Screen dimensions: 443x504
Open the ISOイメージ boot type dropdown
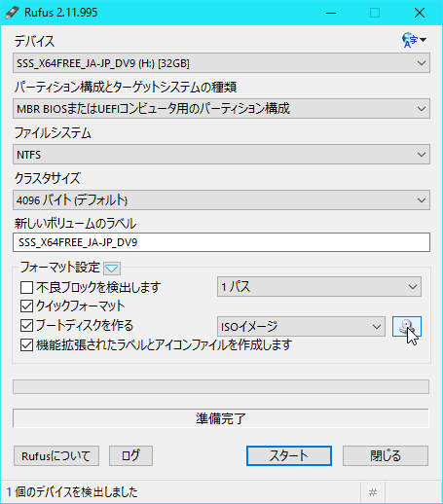tap(301, 327)
